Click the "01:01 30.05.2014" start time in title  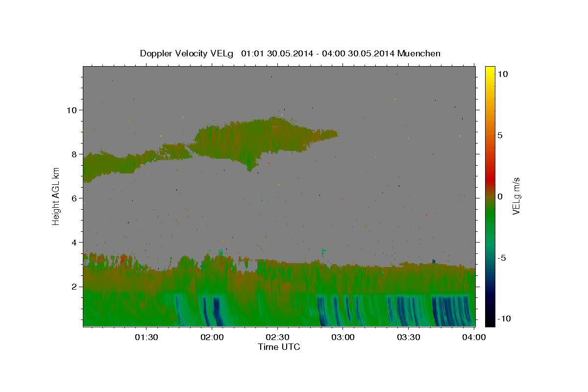[277, 53]
